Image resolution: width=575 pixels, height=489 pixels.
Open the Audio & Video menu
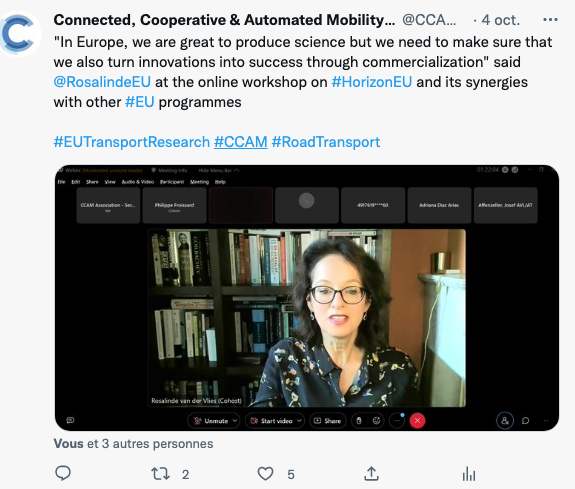[x=138, y=182]
